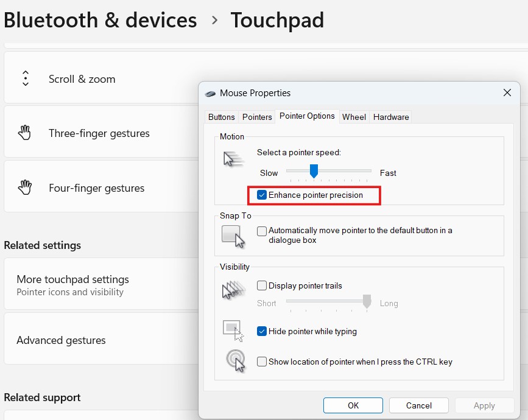Click the Four-finger gestures hand icon

pos(25,187)
